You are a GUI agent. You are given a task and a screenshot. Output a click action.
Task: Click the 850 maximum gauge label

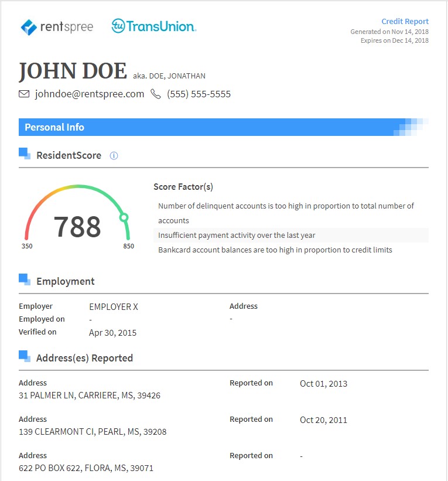128,246
